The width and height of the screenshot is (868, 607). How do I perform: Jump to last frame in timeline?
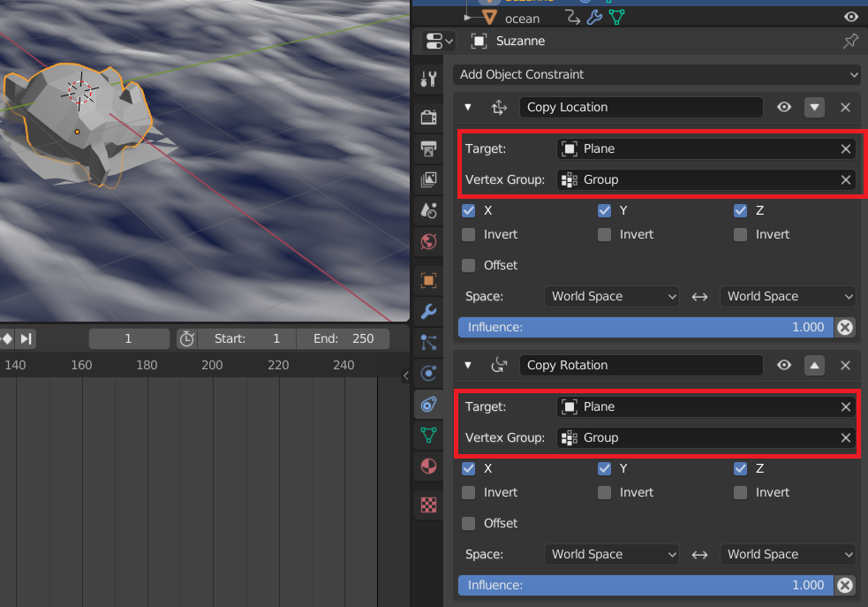click(26, 338)
